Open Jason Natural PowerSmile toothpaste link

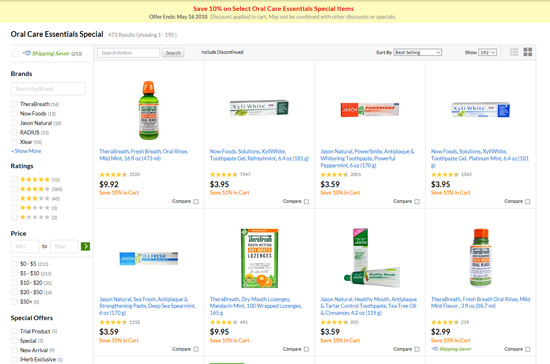pyautogui.click(x=367, y=158)
